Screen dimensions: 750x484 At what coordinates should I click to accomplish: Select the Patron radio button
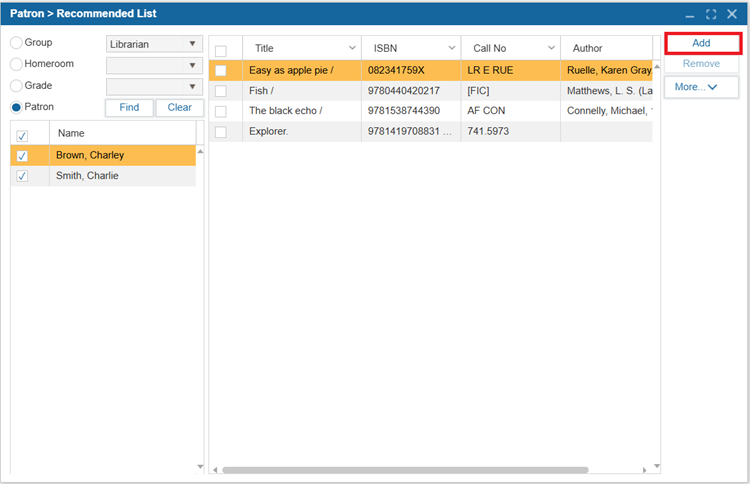(16, 107)
